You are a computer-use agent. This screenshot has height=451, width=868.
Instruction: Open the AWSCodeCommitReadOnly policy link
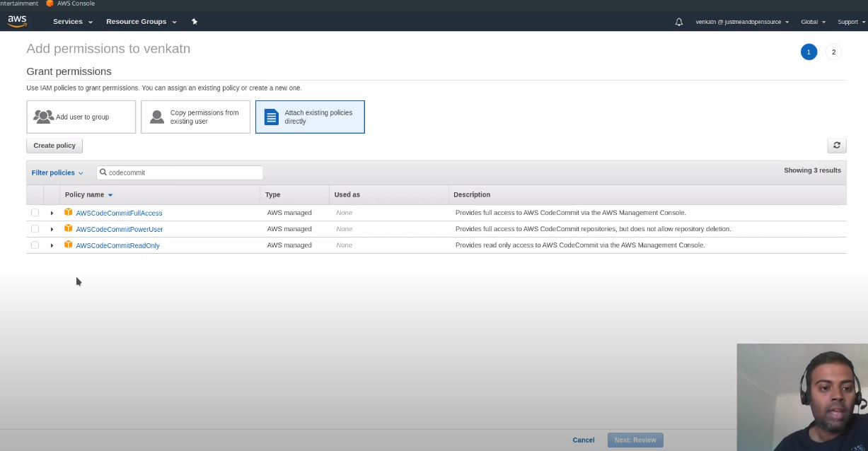click(x=117, y=245)
